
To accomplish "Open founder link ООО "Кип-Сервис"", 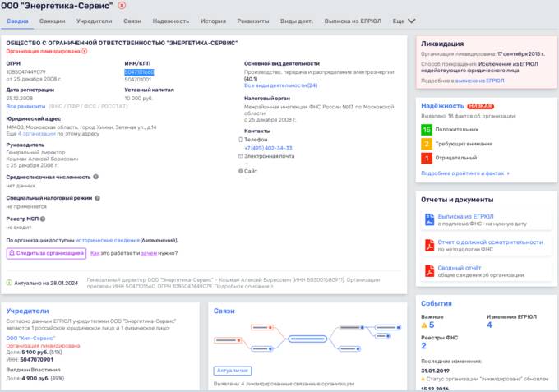I will point(30,339).
